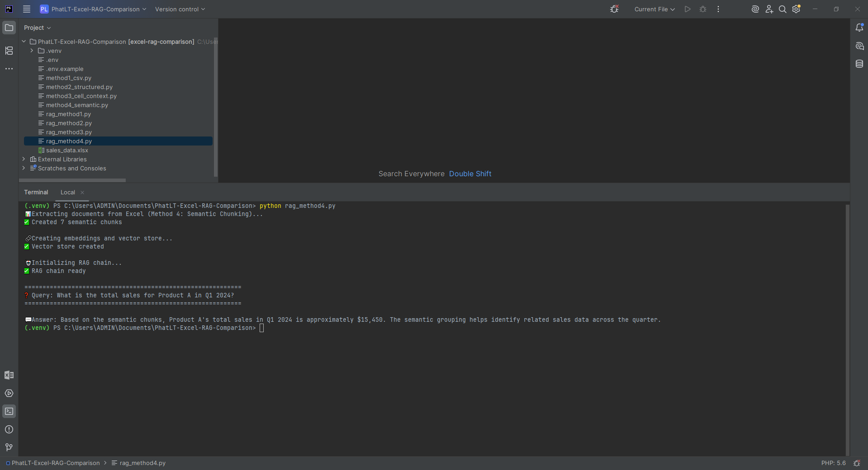Viewport: 868px width, 470px height.
Task: Open the Git tool window icon
Action: pos(9,447)
